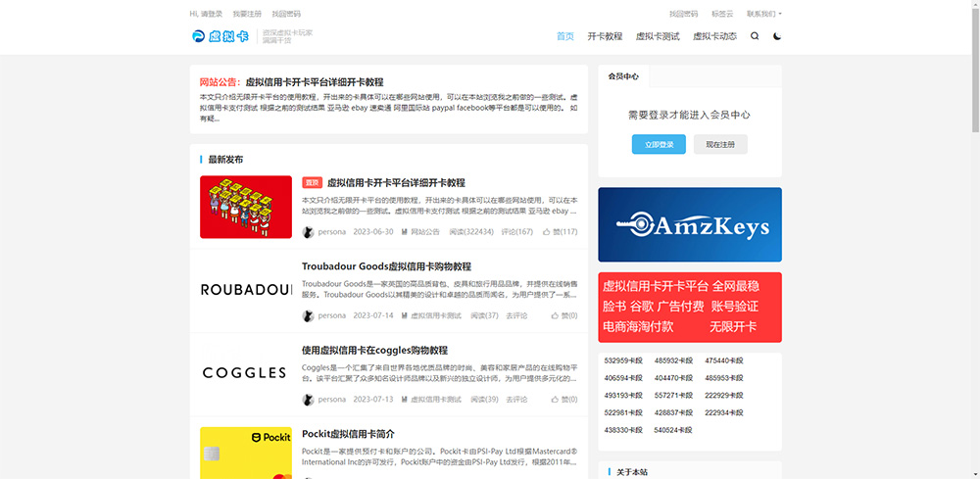Select the 开卡教程 nav menu item
This screenshot has width=980, height=479.
(605, 36)
